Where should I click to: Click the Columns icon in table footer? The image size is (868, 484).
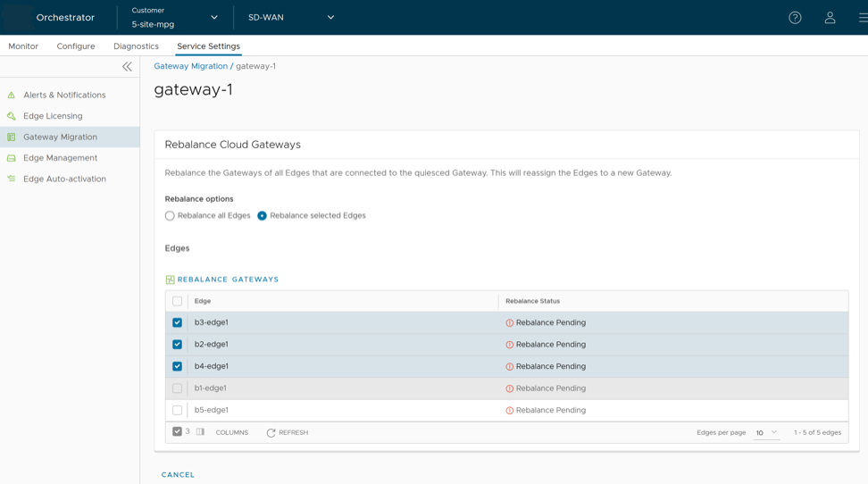pos(201,432)
